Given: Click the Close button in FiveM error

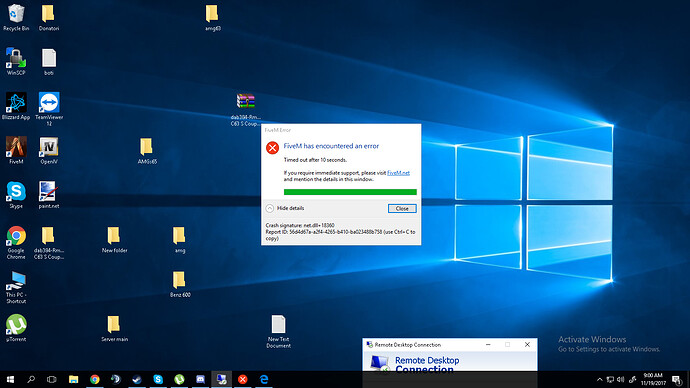Looking at the screenshot, I should [x=402, y=209].
